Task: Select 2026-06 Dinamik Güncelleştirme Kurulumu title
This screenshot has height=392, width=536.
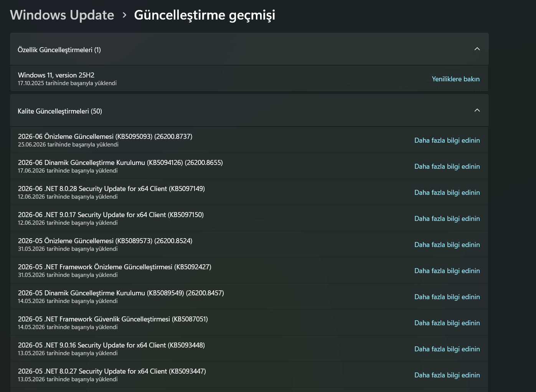Action: coord(120,163)
